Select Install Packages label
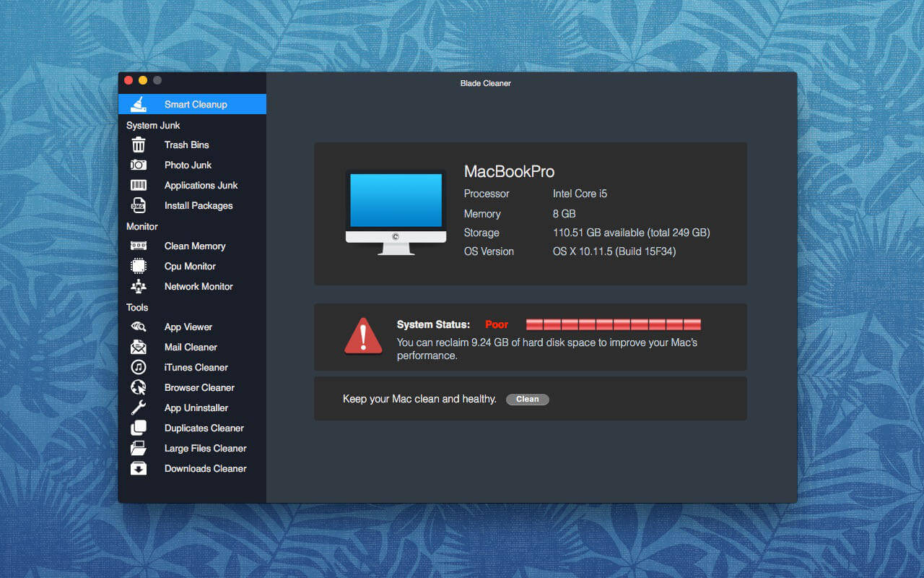This screenshot has width=924, height=578. pos(199,205)
